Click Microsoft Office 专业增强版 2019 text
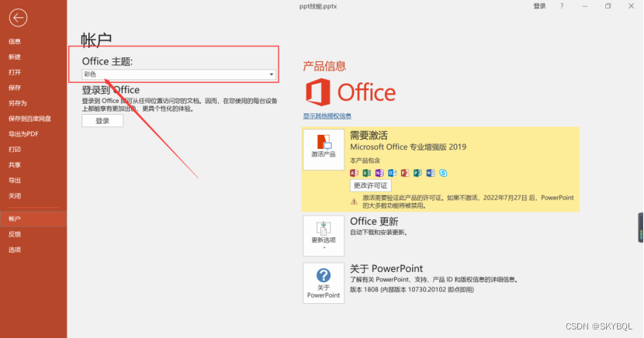This screenshot has width=644, height=338. (x=408, y=147)
